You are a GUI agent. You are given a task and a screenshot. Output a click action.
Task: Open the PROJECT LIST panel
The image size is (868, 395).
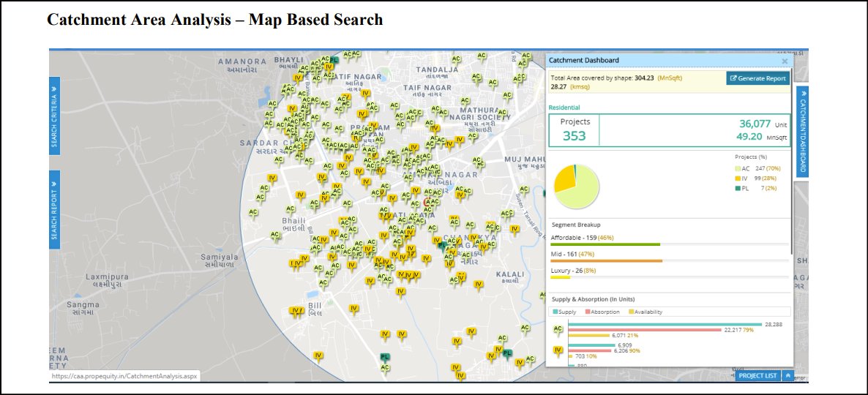(x=758, y=376)
